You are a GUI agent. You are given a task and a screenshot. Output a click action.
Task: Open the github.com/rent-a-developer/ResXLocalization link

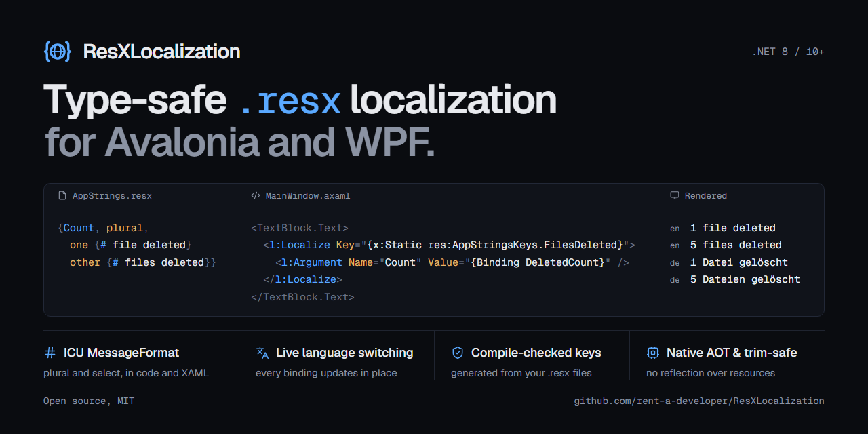point(699,401)
